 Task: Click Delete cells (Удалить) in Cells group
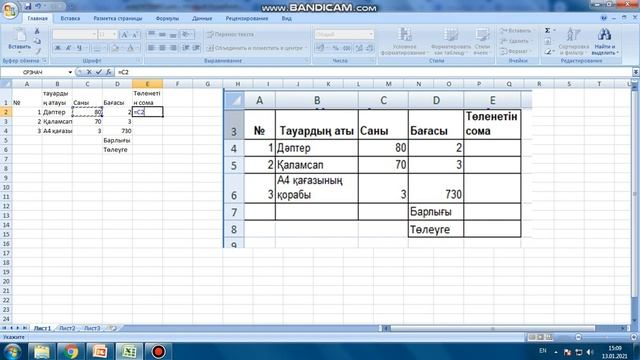tap(515, 41)
